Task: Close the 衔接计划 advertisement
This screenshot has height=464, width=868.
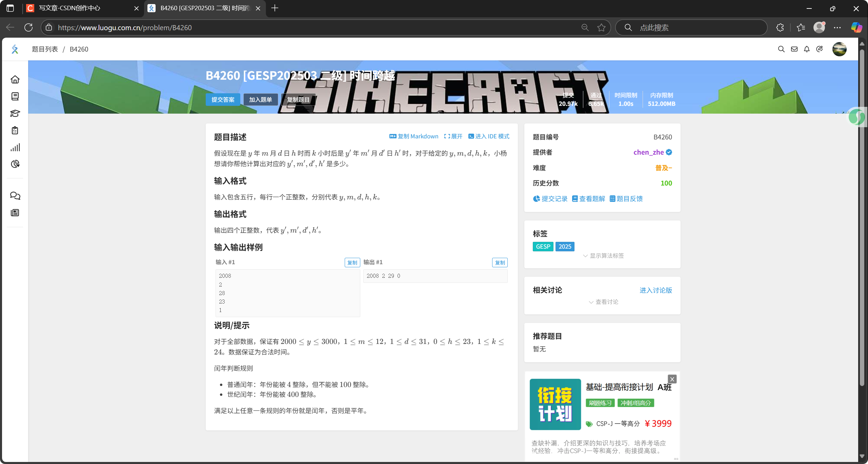Action: (x=672, y=379)
